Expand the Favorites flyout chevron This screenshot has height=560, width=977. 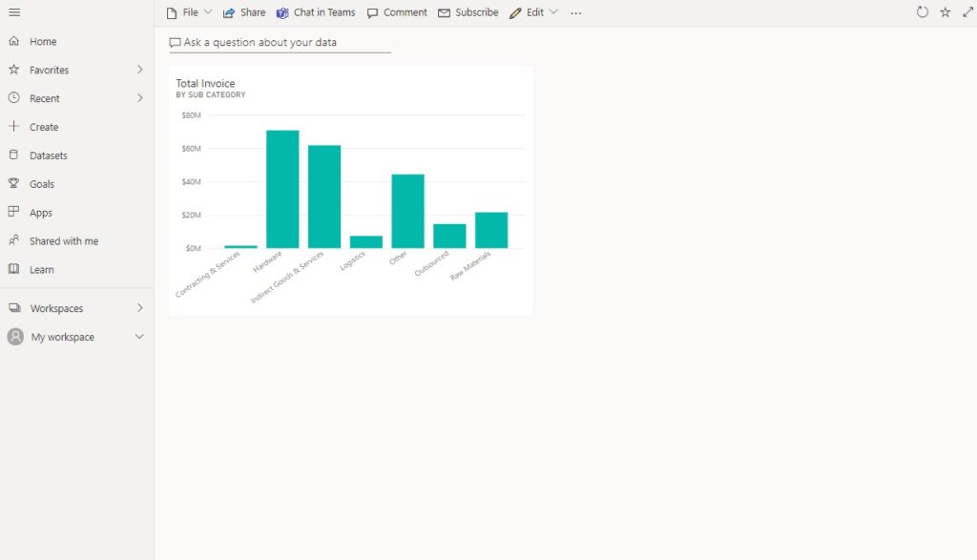click(x=140, y=69)
